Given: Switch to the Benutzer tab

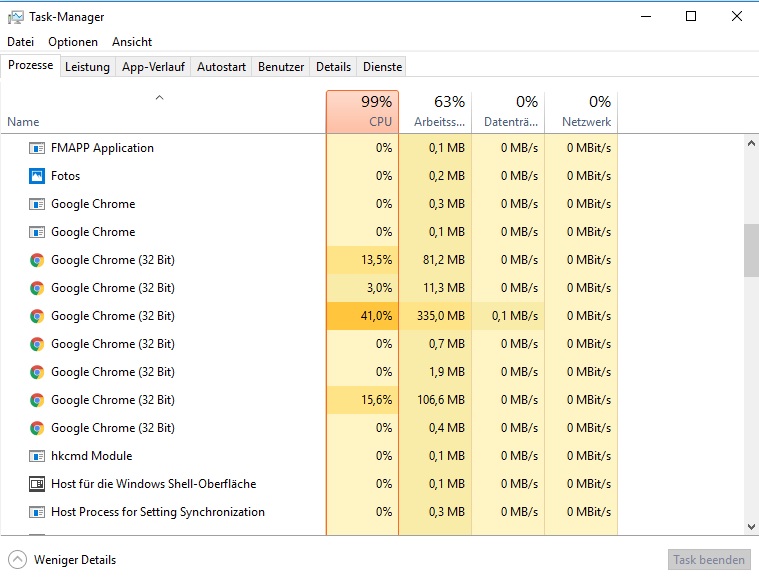Looking at the screenshot, I should click(281, 67).
